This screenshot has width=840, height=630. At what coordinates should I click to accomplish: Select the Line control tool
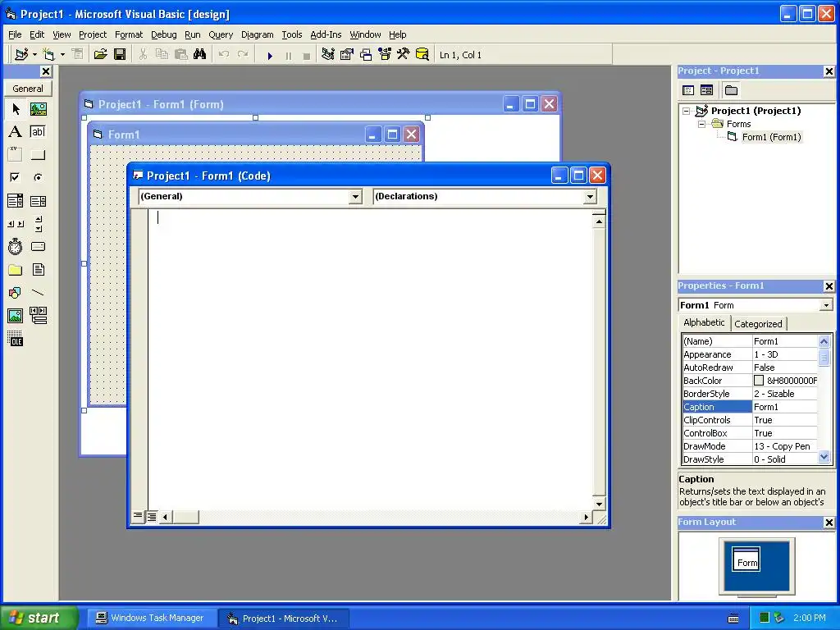tap(38, 293)
